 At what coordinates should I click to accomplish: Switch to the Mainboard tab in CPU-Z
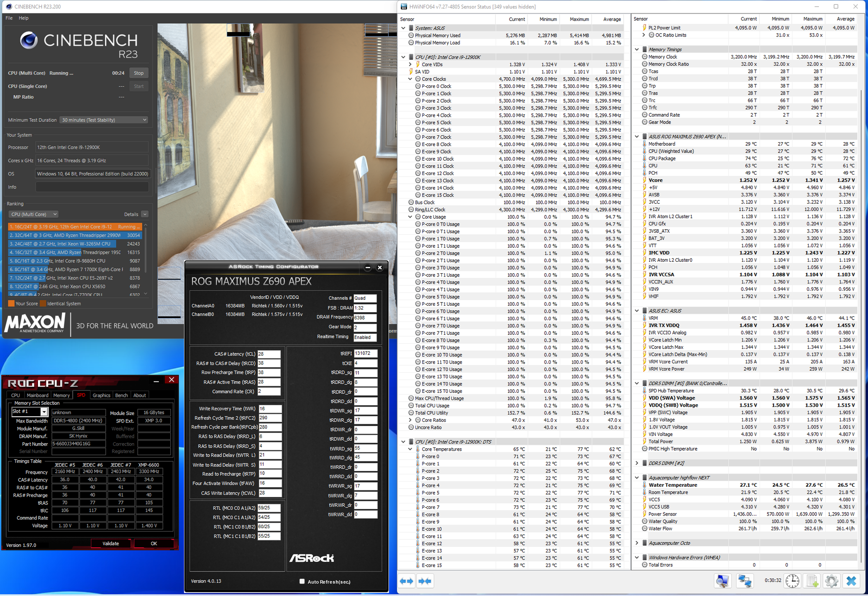coord(38,395)
